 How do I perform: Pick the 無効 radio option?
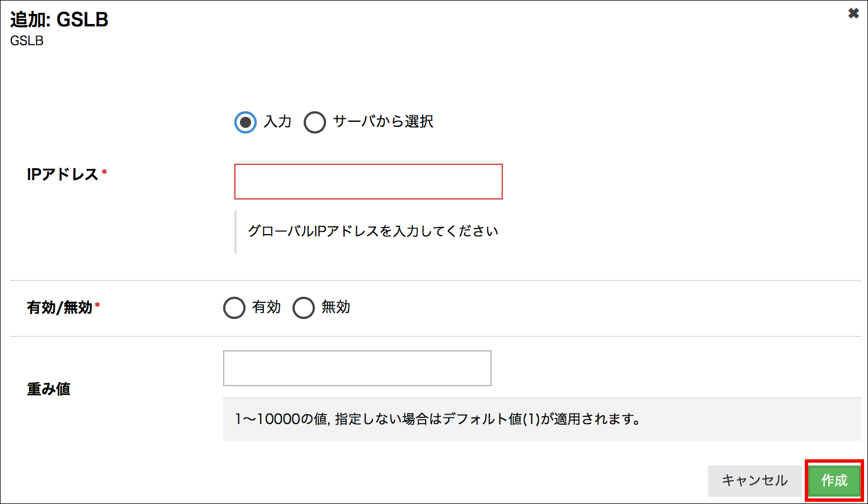tap(304, 308)
